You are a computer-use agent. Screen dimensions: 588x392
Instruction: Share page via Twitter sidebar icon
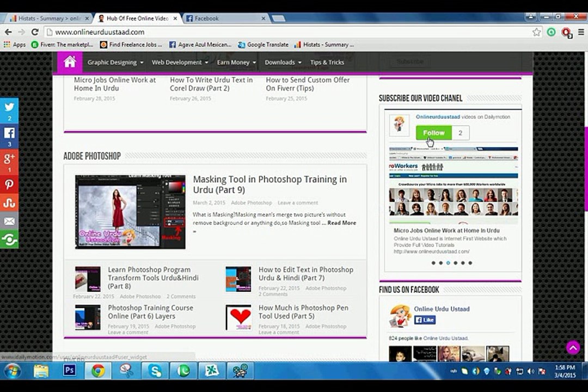point(9,111)
